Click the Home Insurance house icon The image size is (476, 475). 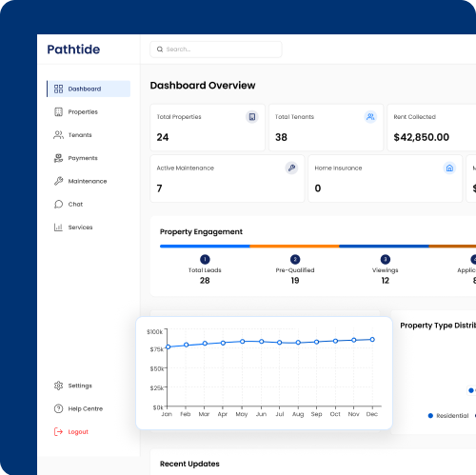tap(449, 168)
